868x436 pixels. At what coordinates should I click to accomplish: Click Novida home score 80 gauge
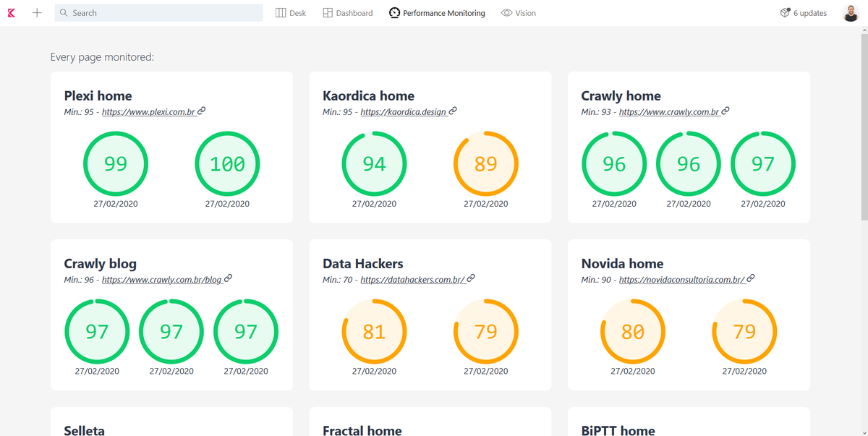tap(633, 332)
